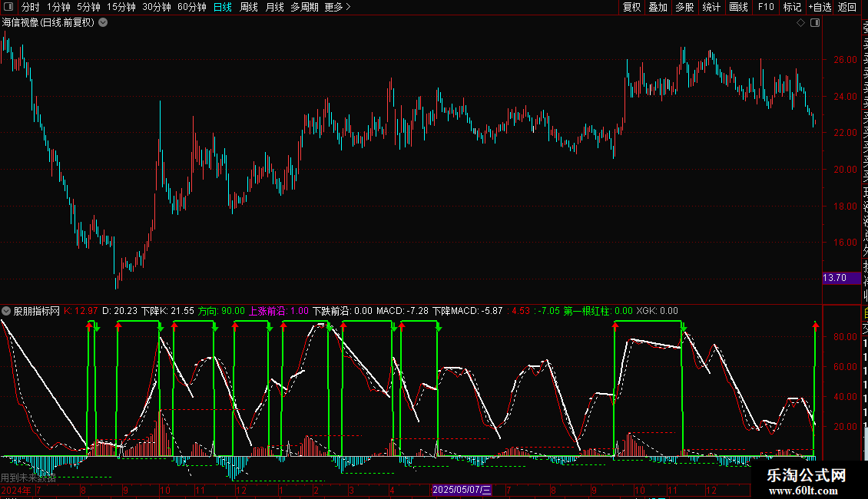The image size is (868, 499).
Task: Click the +自选 add to watchlist button
Action: click(820, 7)
